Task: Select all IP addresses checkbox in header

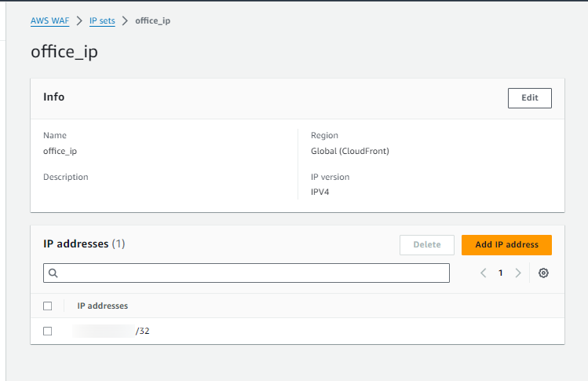Action: click(x=48, y=306)
